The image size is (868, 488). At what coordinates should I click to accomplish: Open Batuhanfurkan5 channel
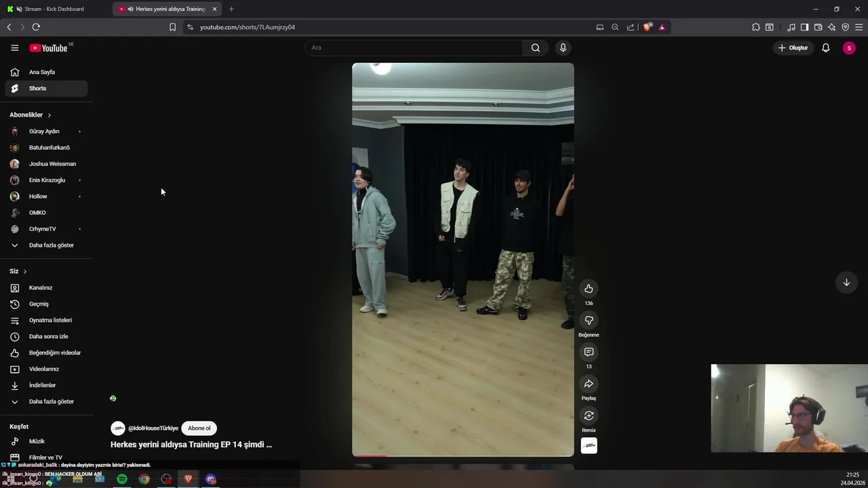click(x=46, y=147)
